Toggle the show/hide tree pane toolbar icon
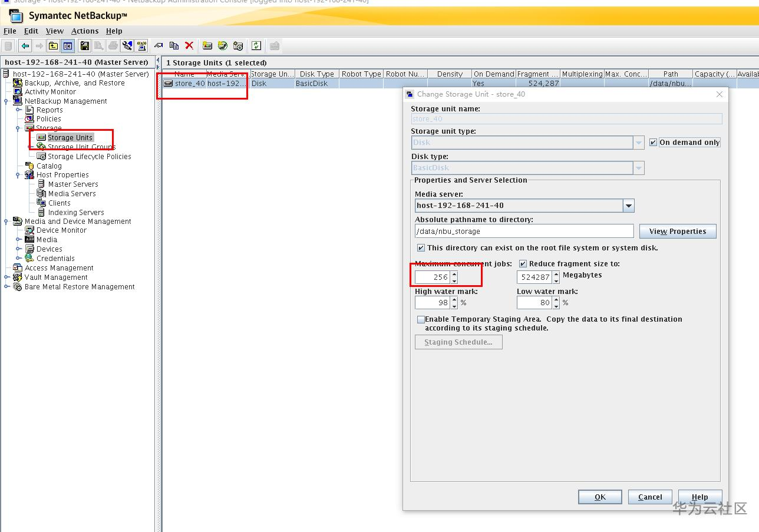This screenshot has height=532, width=759. click(x=68, y=46)
